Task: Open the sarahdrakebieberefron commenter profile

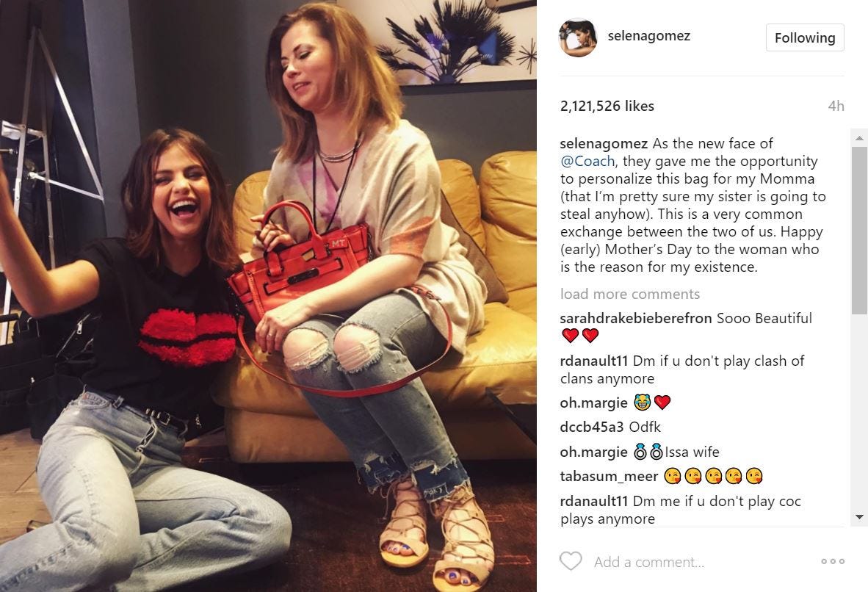Action: click(x=635, y=319)
